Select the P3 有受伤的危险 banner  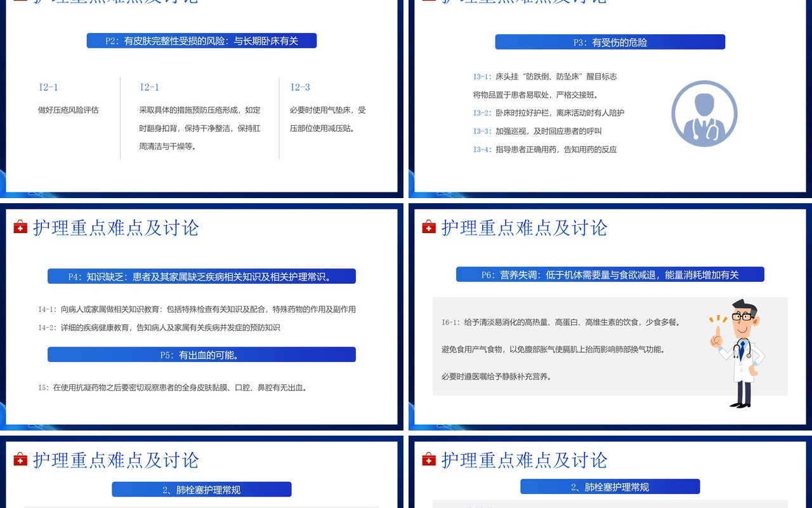[x=610, y=42]
